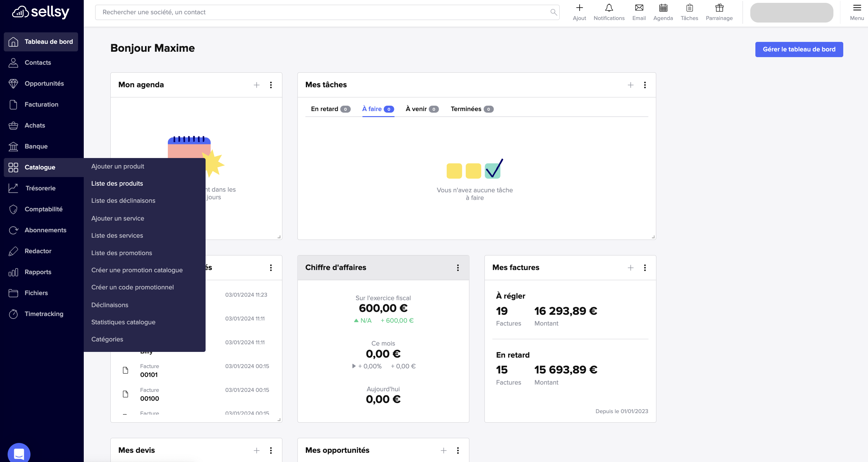The image size is (868, 462).
Task: Add an invoice via Mes factures plus icon
Action: pyautogui.click(x=630, y=267)
